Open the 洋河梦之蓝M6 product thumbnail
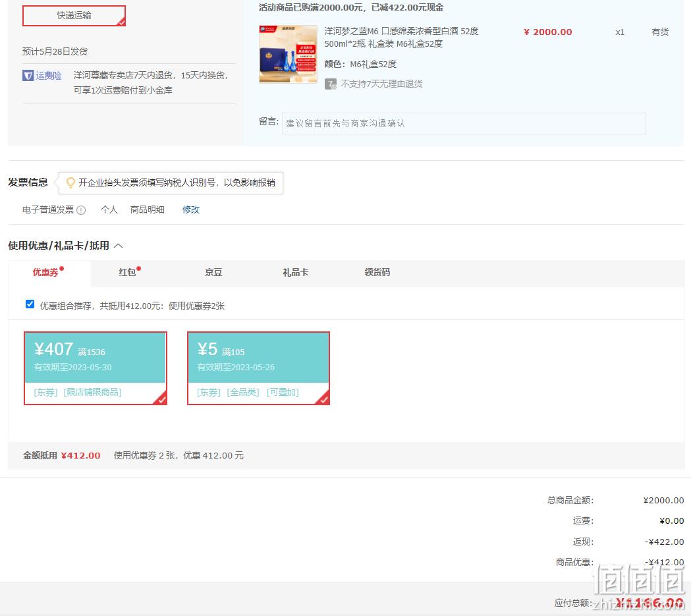The image size is (691, 616). click(289, 54)
